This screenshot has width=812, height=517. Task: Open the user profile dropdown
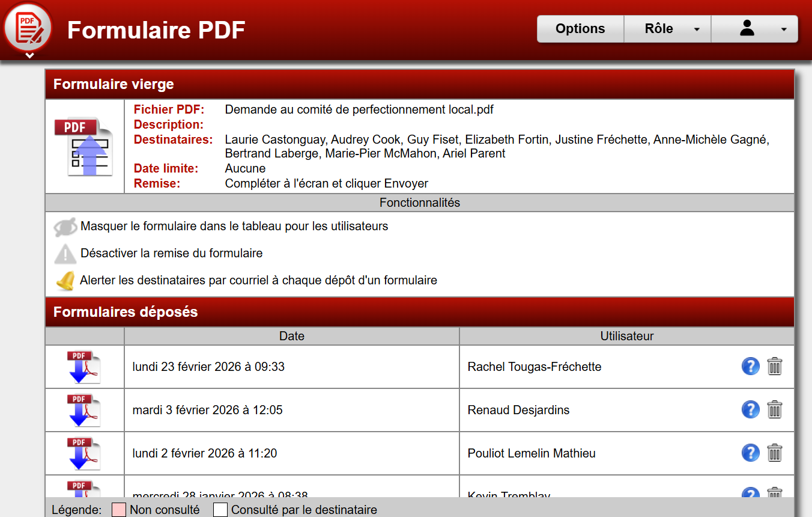click(x=754, y=29)
